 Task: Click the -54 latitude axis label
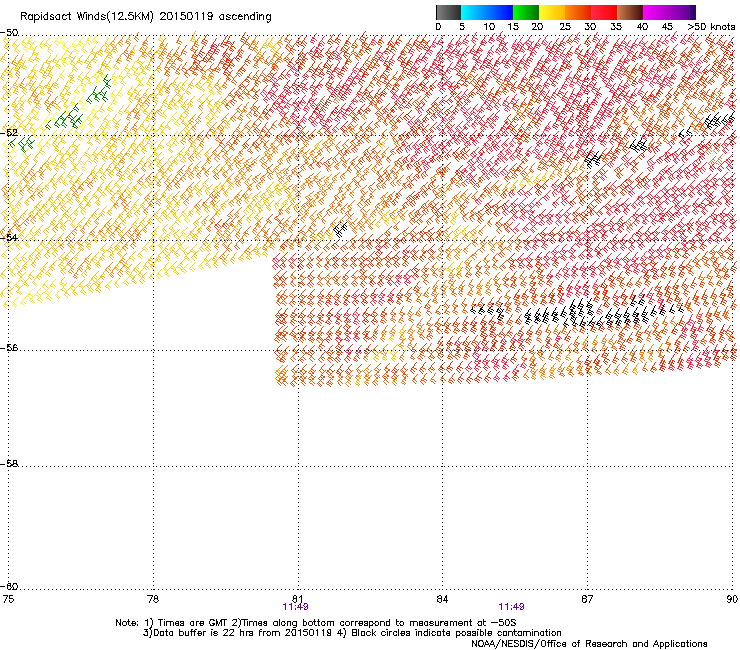[9, 237]
